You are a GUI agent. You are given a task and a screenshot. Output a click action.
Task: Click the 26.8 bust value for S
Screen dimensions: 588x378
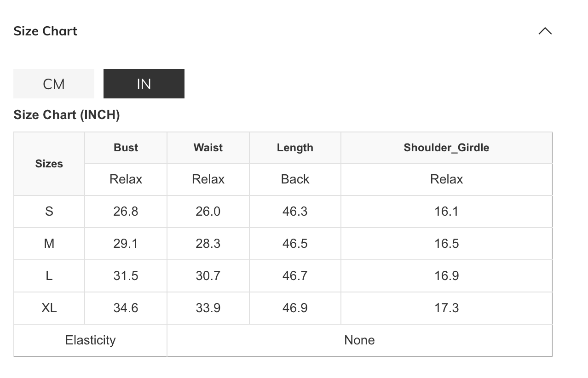(126, 212)
